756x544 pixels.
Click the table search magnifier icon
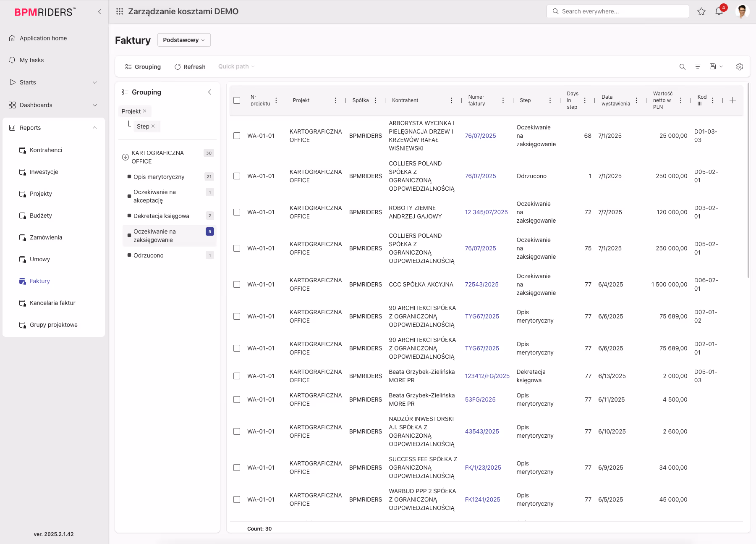pos(683,67)
